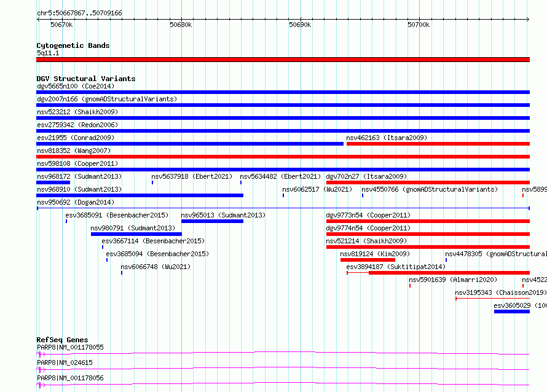Click the blue bar under nsv965013
The image size is (547, 392).
point(212,221)
